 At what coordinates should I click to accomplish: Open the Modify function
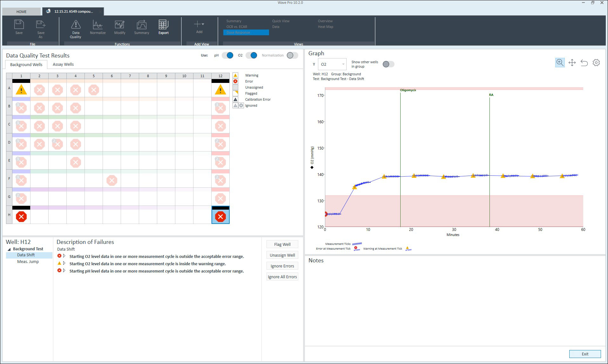tap(119, 24)
